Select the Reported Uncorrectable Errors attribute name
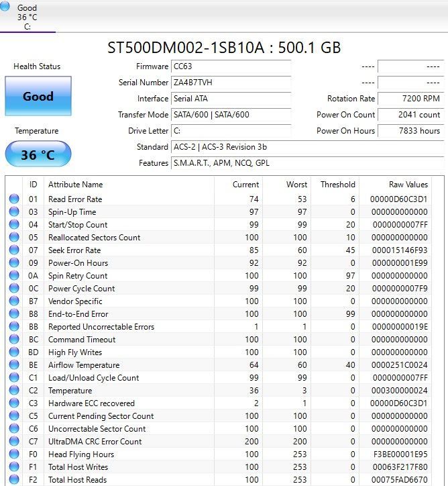The width and height of the screenshot is (448, 486). (x=101, y=327)
